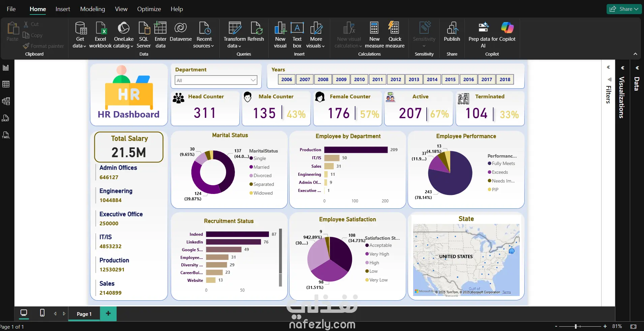Switch to the View ribbon tab
The width and height of the screenshot is (644, 331).
(121, 9)
